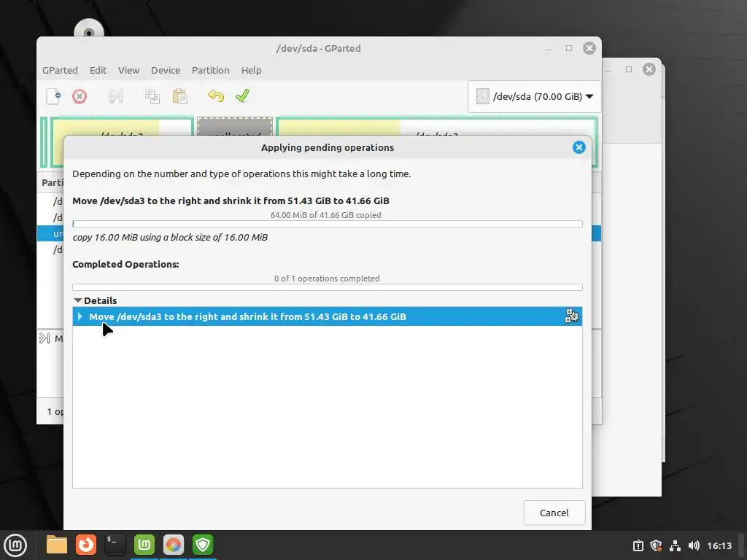The image size is (747, 560).
Task: Select the unallocated block in disk map
Action: 235,126
